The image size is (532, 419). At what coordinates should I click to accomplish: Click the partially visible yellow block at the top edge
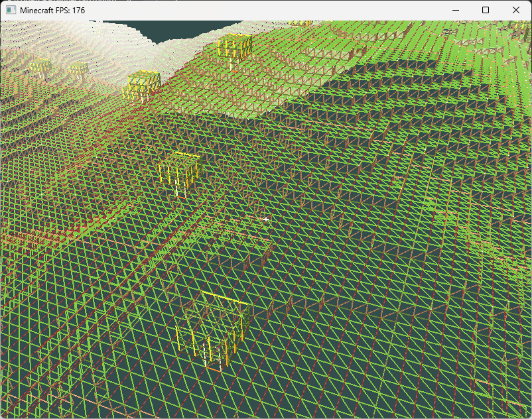coord(301,23)
